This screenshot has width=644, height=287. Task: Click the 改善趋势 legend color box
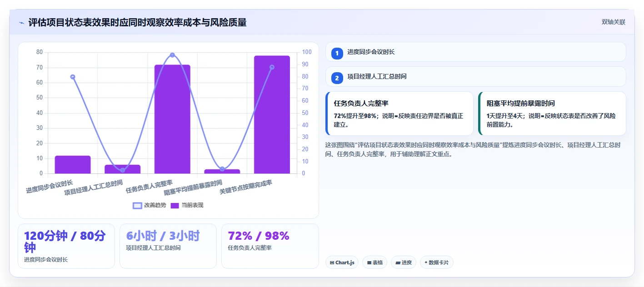(x=137, y=205)
